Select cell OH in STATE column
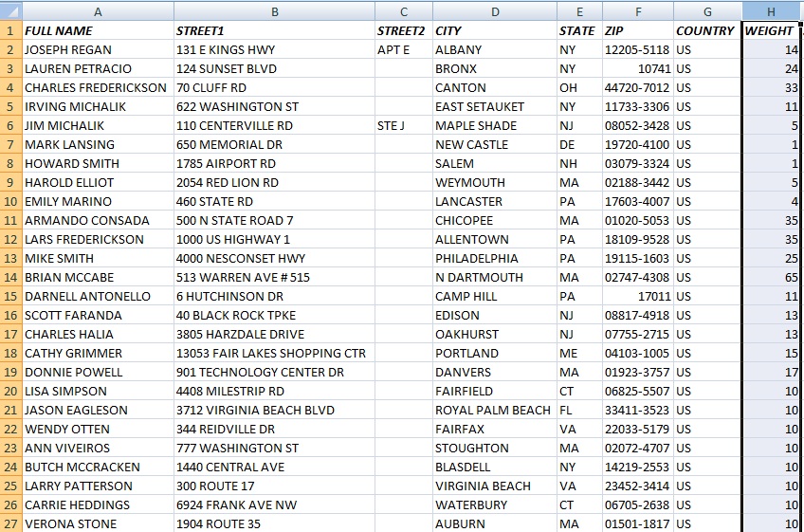The height and width of the screenshot is (532, 804). pos(579,88)
